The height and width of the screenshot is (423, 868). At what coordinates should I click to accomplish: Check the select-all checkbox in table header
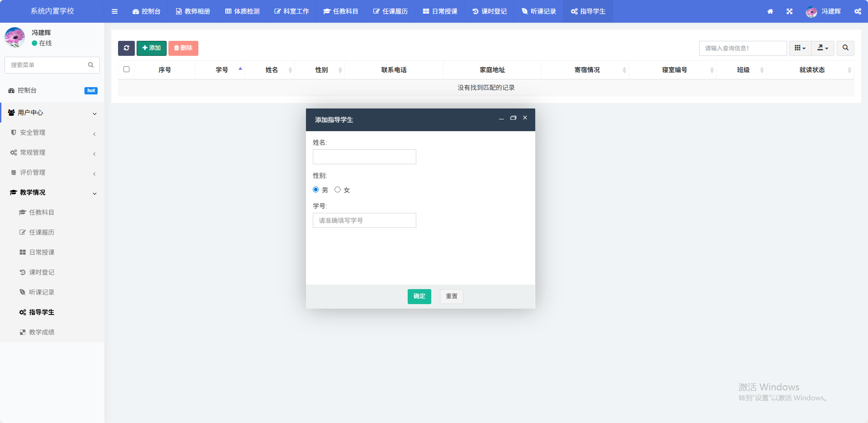pyautogui.click(x=126, y=69)
